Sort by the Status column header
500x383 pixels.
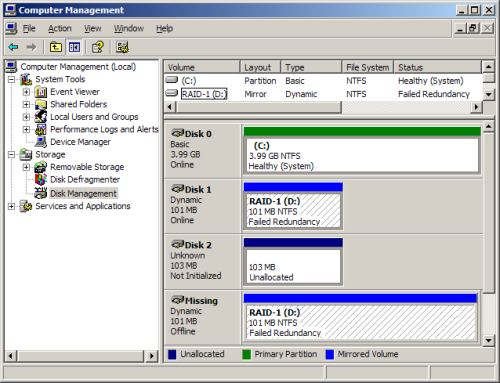point(438,67)
